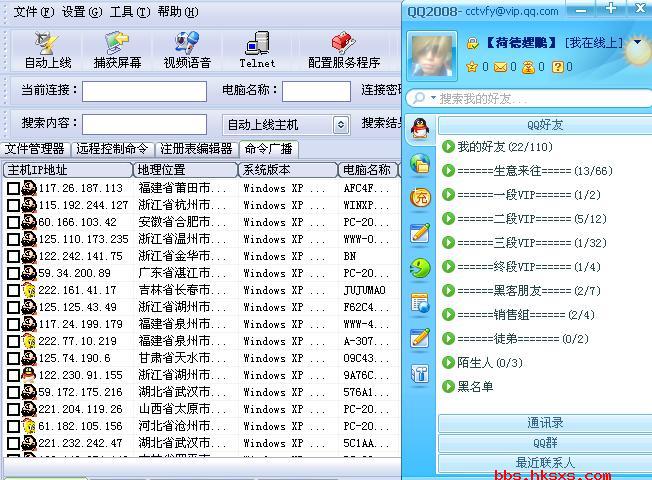Tick the checkbox beside 60.166.103.42
This screenshot has height=480, width=652.
(x=13, y=222)
